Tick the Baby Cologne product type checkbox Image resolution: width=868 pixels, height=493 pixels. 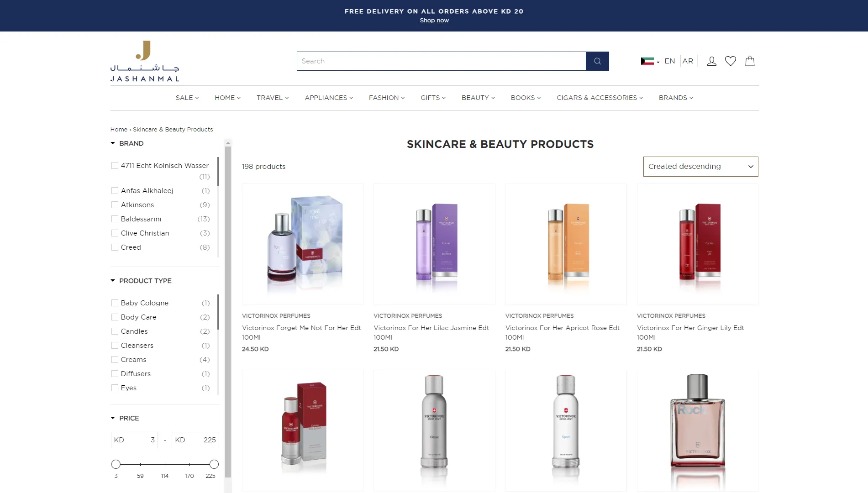point(115,303)
